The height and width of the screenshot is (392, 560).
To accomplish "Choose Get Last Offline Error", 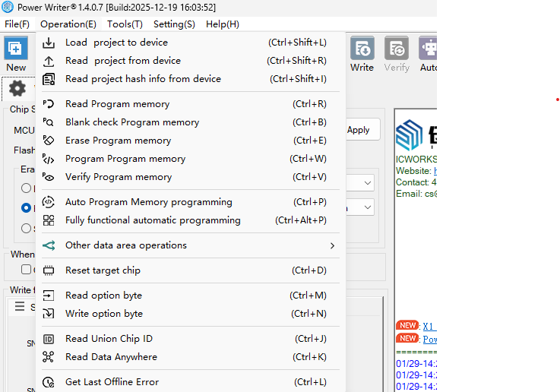I will point(112,382).
